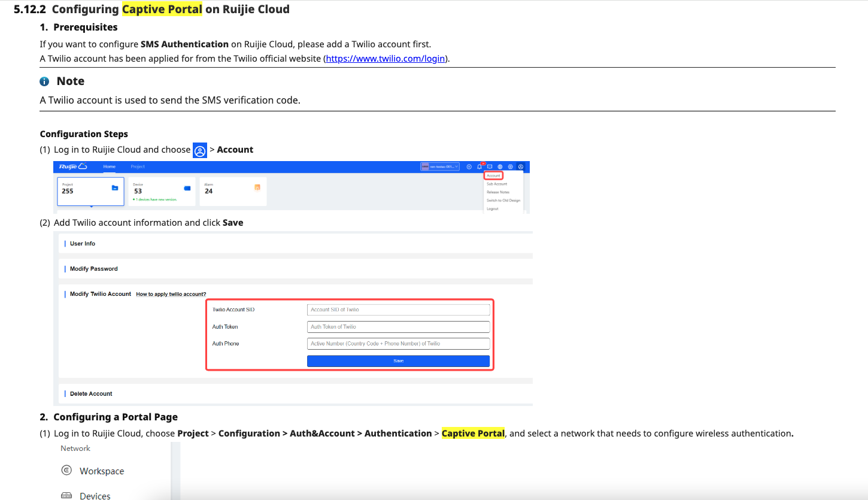Click the Alarm count 24
Screen dimensions: 868x500
(x=209, y=192)
